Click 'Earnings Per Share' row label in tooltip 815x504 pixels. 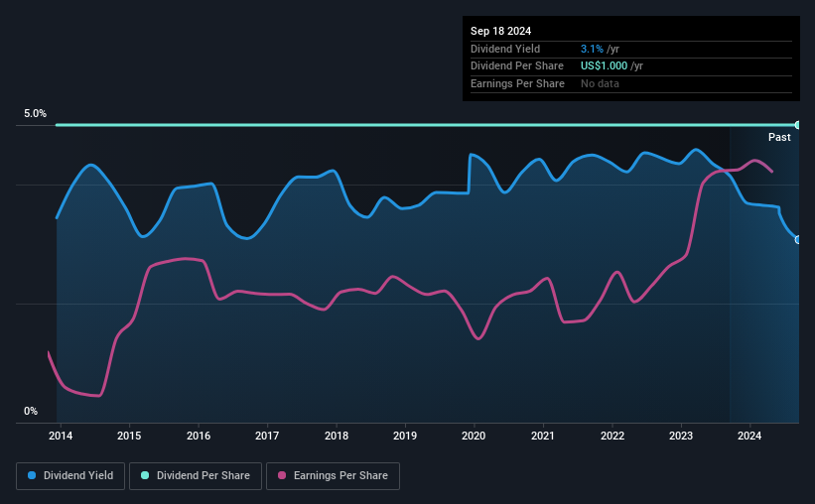click(517, 83)
